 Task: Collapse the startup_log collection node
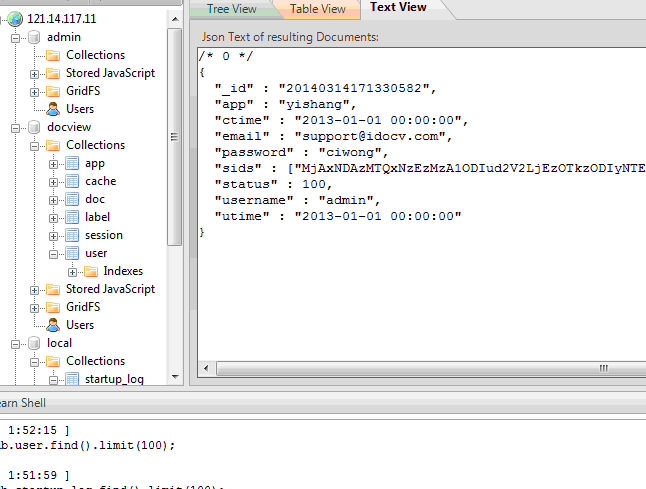54,380
